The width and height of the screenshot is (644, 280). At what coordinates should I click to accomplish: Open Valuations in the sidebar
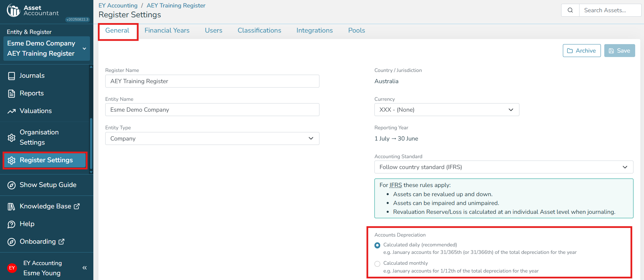44,111
